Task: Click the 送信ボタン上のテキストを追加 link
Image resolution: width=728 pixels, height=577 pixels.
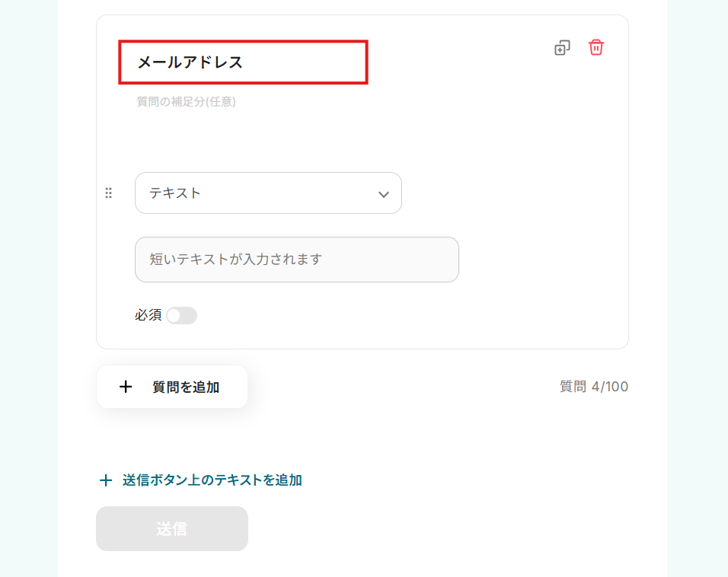Action: (x=212, y=480)
